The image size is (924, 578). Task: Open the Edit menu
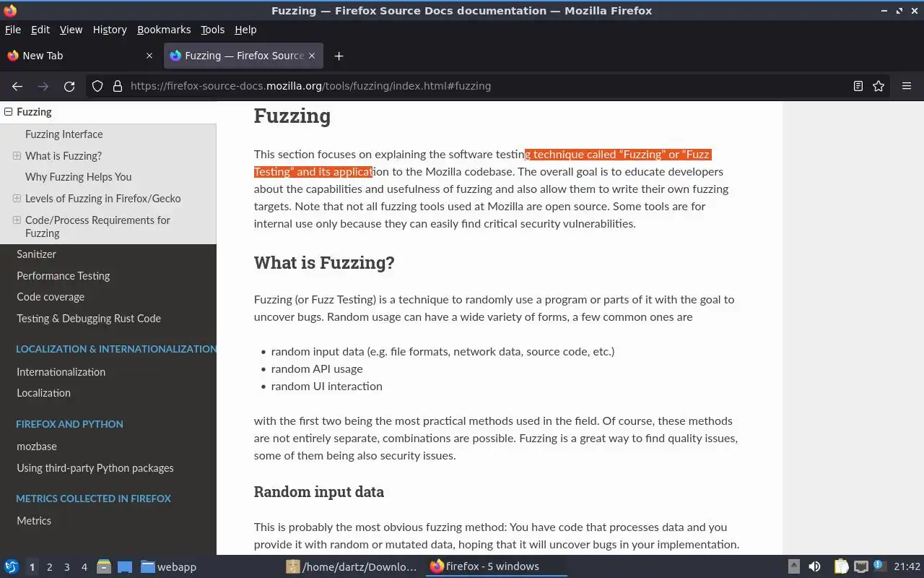coord(40,30)
